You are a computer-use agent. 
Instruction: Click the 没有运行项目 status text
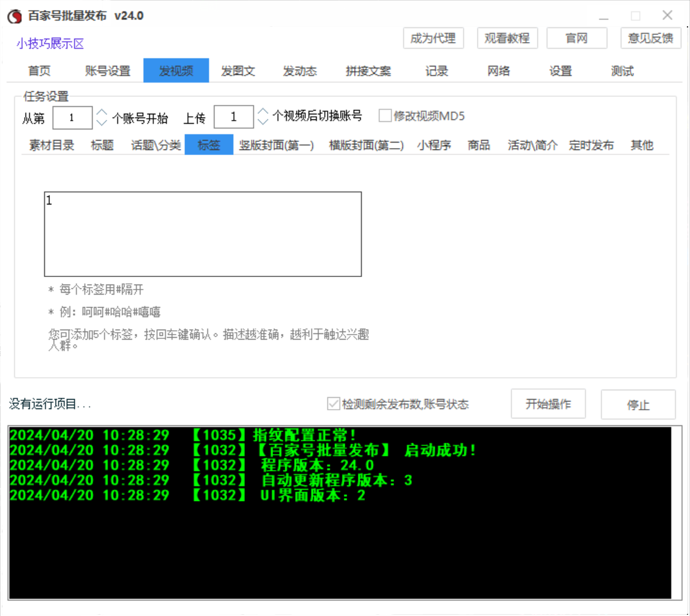50,404
